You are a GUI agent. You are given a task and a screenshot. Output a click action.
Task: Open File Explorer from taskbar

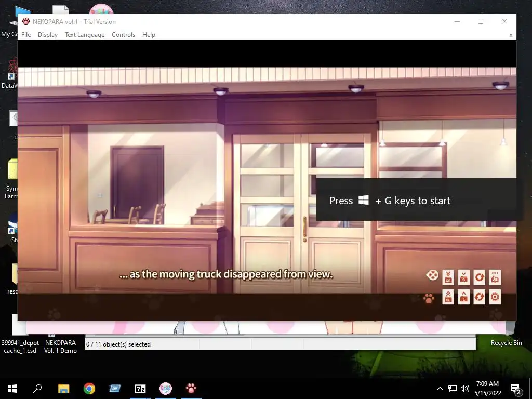click(63, 389)
